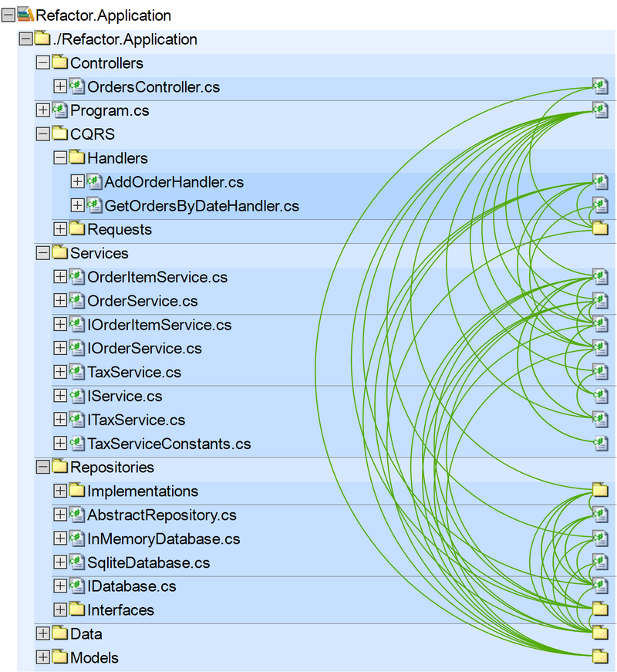
Task: Expand TaxService.cs node
Action: [59, 372]
